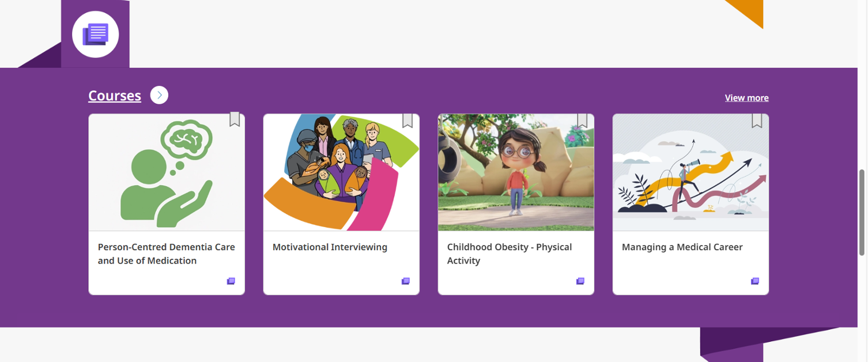Screen dimensions: 868x362
Task: Click the course type icon on Motivational Interviewing card
Action: (x=406, y=281)
